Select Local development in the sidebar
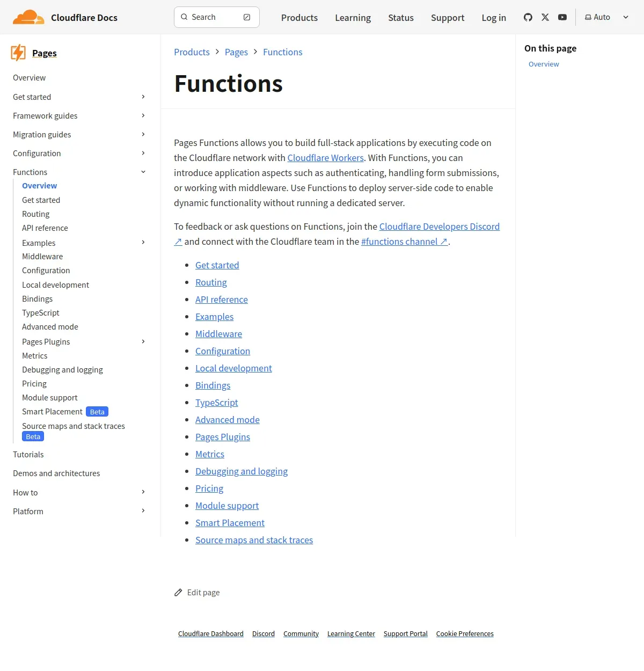The width and height of the screenshot is (644, 671). tap(55, 285)
